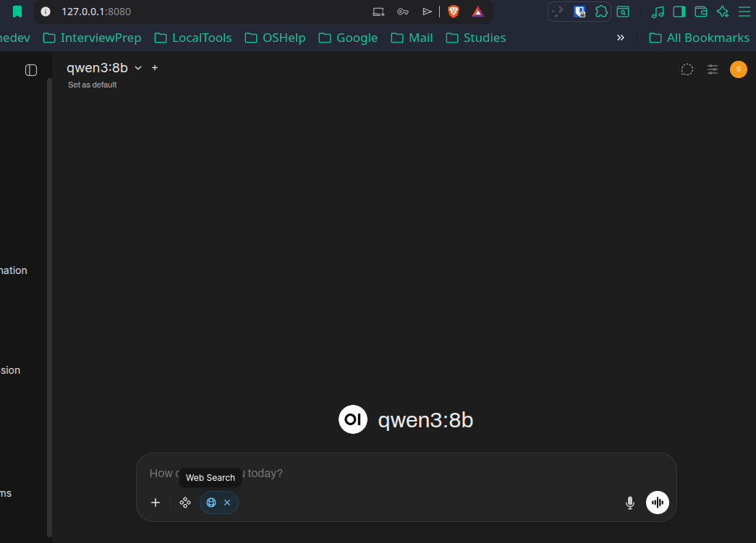Toggle the Web Search globe button

211,503
